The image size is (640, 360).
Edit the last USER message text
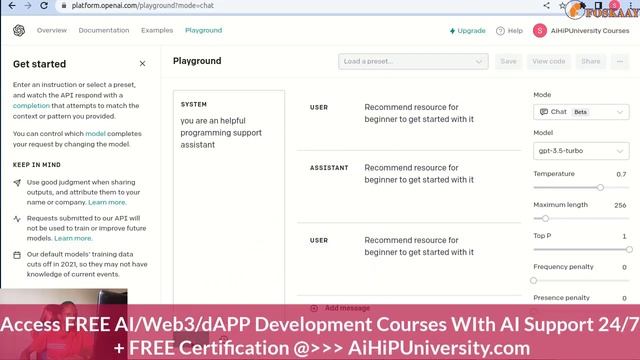tap(419, 246)
